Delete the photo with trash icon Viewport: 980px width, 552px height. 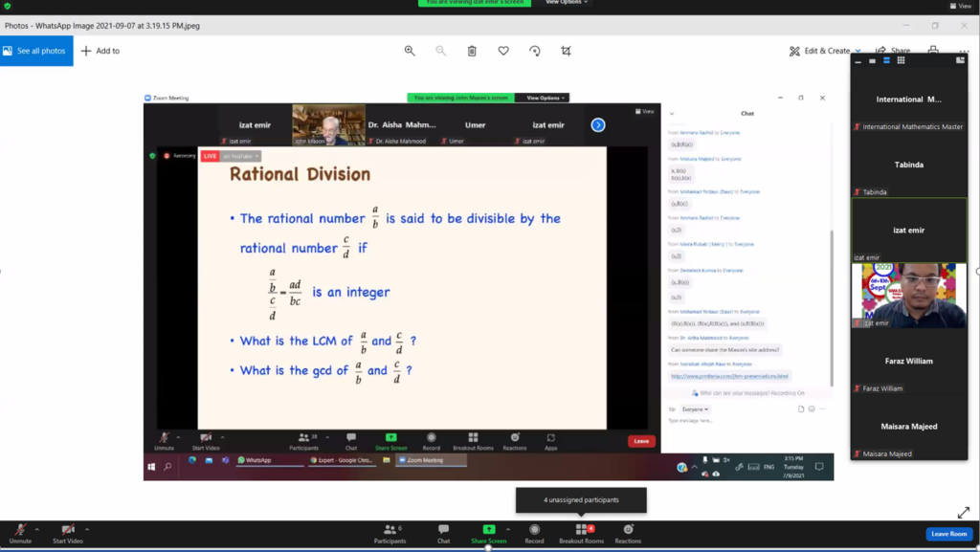pos(472,51)
